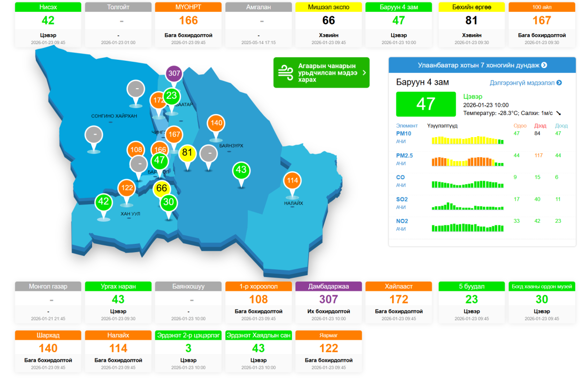Select the PM2.5 element row label

click(x=404, y=156)
